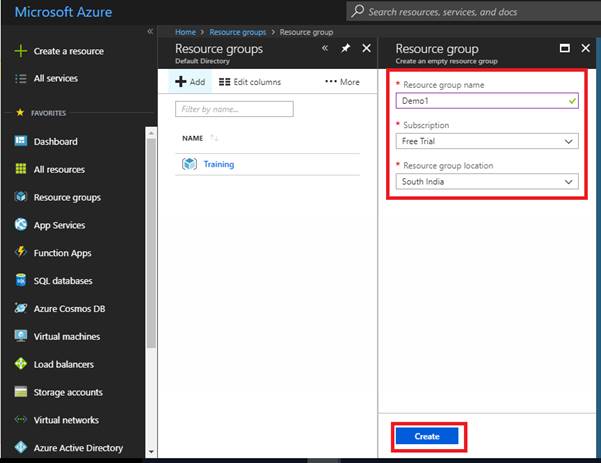Image resolution: width=601 pixels, height=463 pixels.
Task: Click the Virtual machines monitor icon
Action: [x=21, y=336]
